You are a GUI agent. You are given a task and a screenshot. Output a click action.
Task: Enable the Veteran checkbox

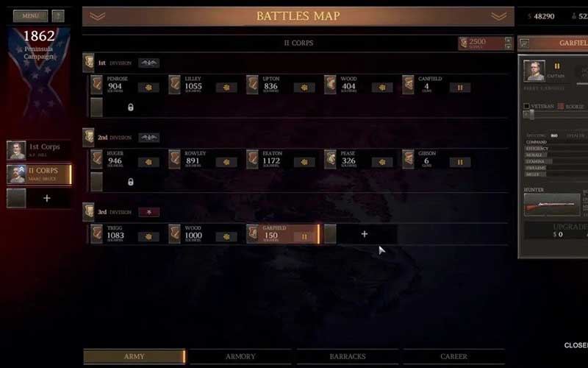526,106
